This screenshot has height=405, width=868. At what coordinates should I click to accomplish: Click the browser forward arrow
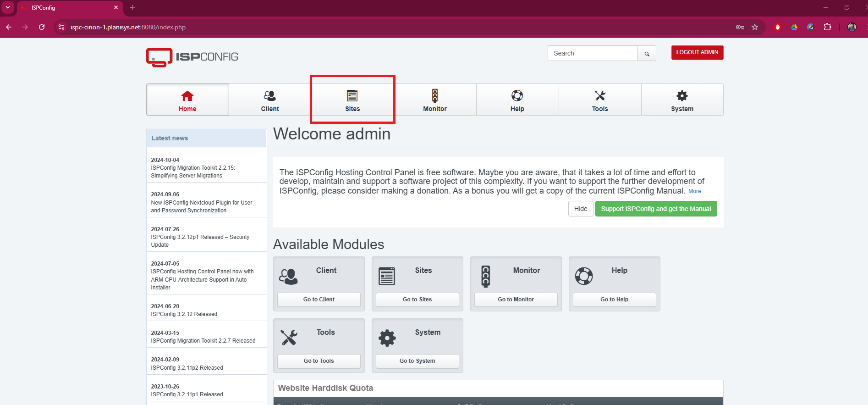(x=25, y=27)
